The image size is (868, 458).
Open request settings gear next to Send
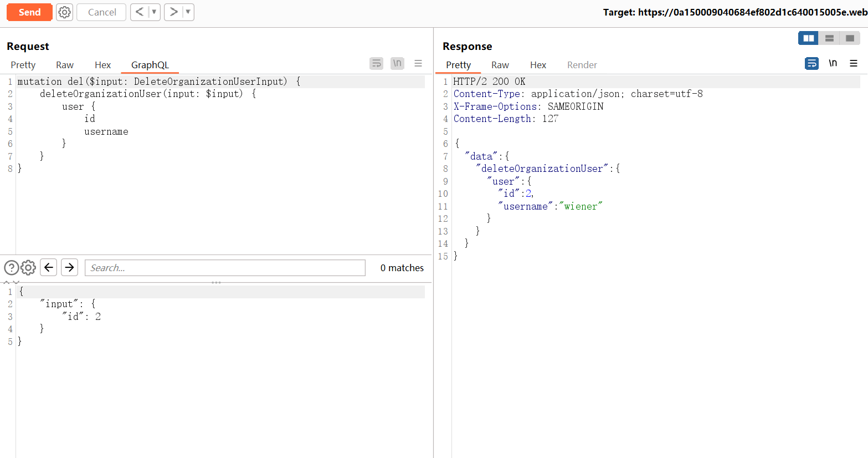[65, 12]
